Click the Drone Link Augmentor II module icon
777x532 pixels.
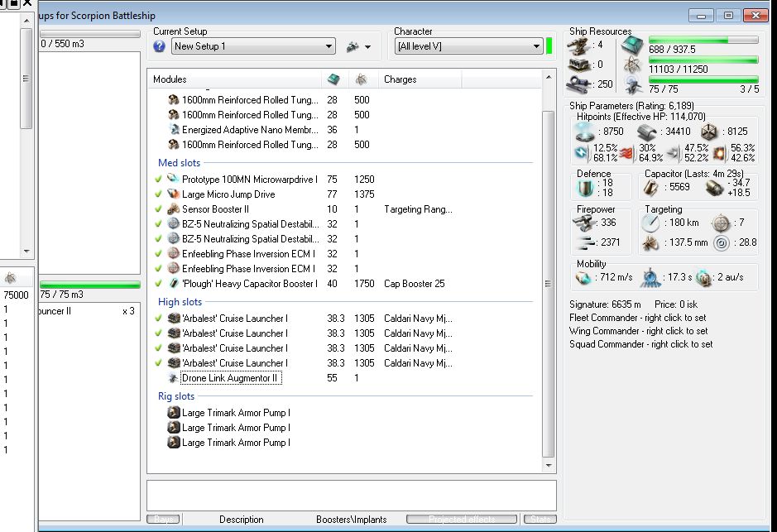173,378
